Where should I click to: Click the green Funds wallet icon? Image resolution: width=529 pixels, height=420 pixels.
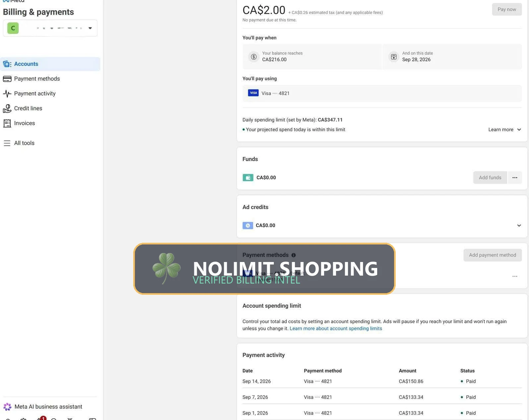tap(248, 178)
